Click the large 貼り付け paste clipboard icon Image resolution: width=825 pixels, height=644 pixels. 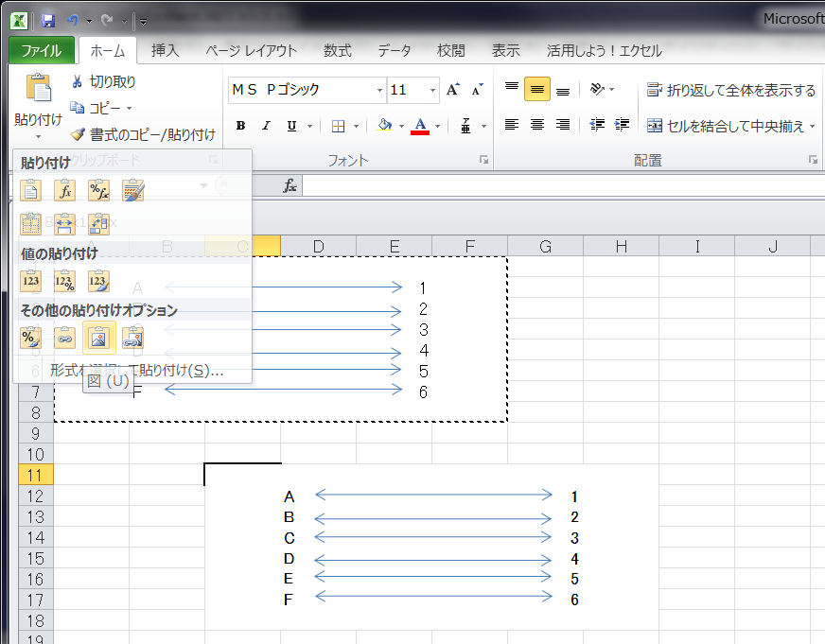pyautogui.click(x=39, y=88)
